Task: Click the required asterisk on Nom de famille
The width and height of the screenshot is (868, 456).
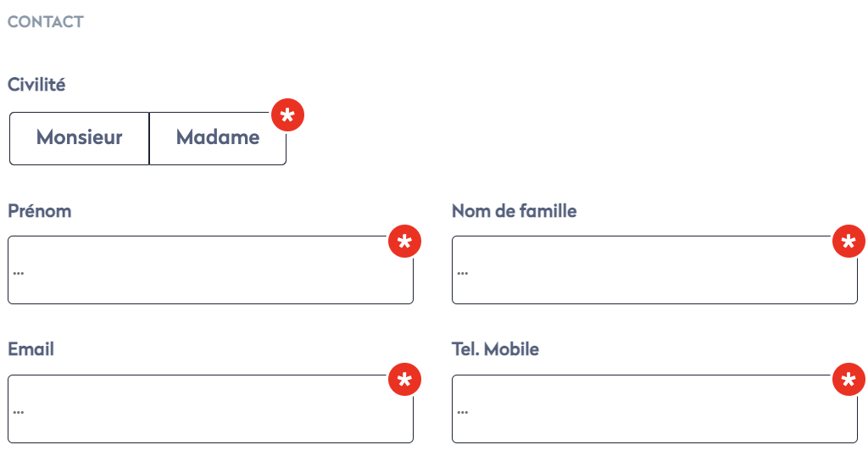Action: 849,242
